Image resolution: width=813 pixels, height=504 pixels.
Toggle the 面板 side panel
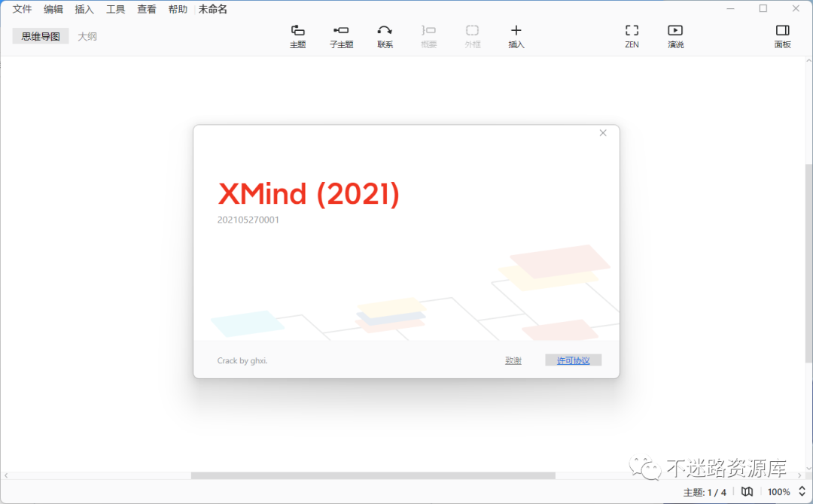coord(782,36)
